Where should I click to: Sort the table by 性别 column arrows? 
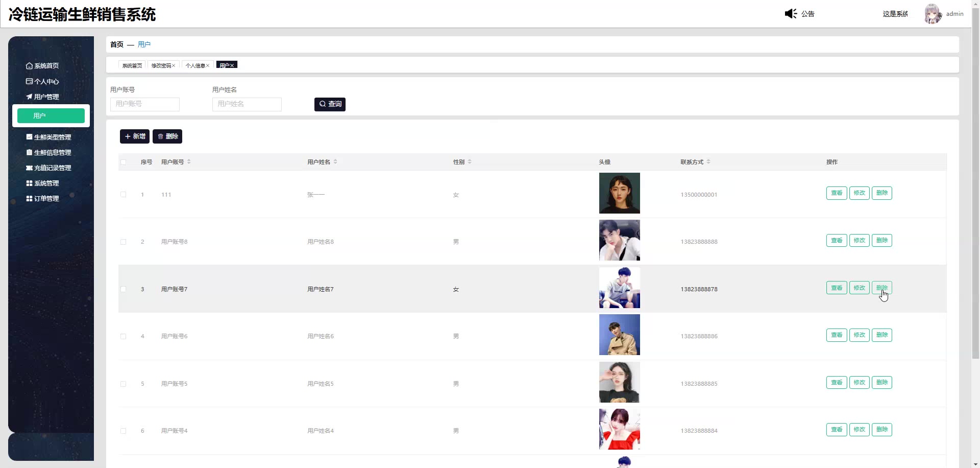tap(470, 161)
